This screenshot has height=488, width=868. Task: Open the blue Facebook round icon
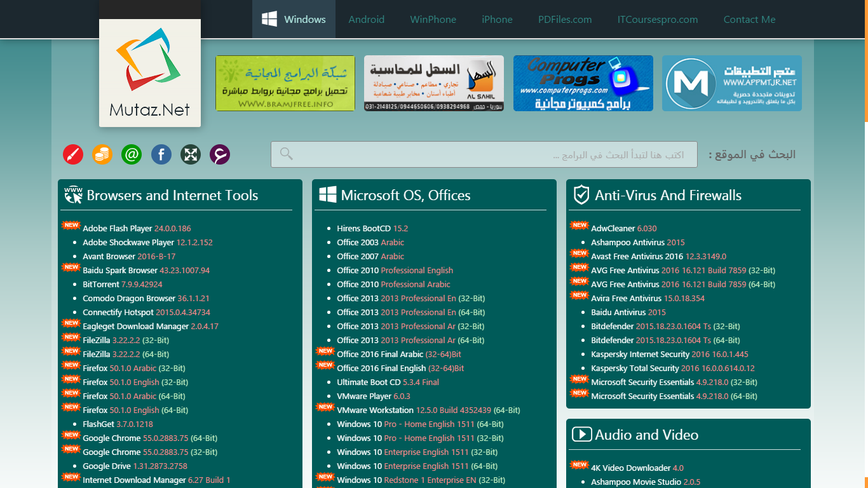click(x=161, y=154)
